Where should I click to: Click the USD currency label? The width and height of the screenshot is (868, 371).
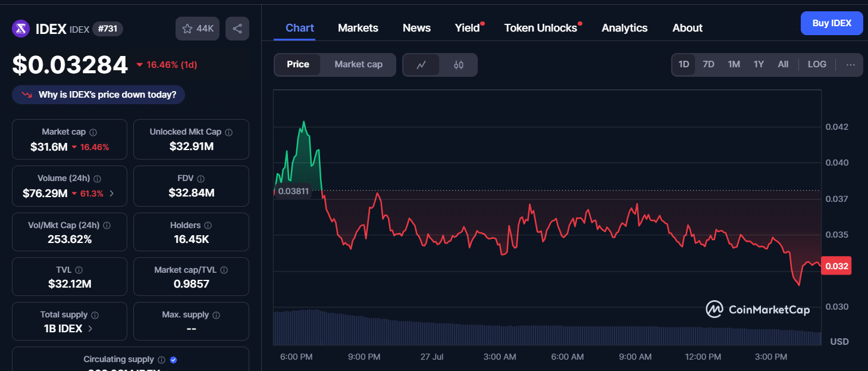point(839,341)
